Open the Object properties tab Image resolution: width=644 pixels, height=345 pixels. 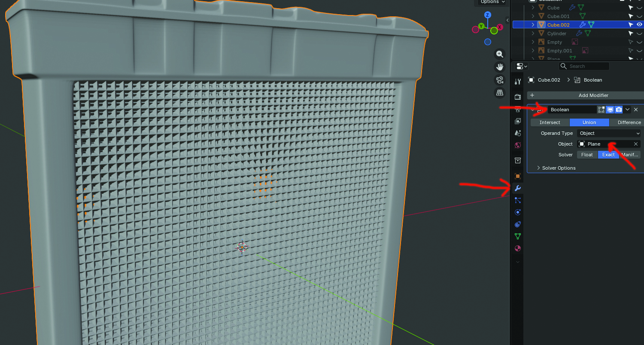pos(518,176)
